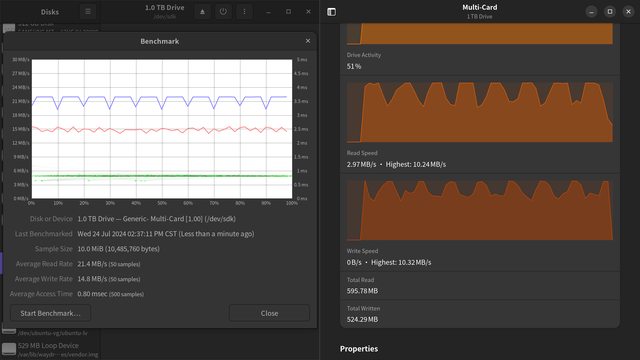Click the Write Speed graph

coord(480,210)
